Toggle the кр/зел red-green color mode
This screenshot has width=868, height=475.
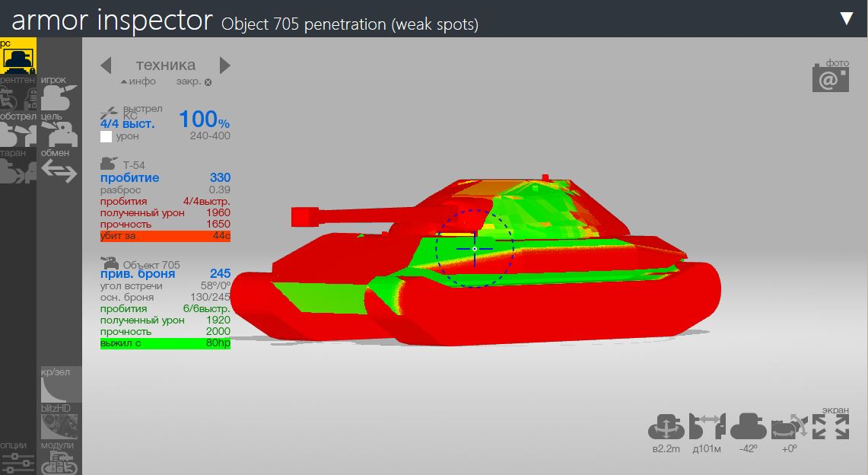[60, 384]
